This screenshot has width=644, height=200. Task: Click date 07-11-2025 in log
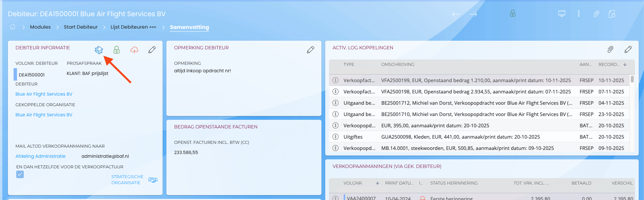[611, 92]
